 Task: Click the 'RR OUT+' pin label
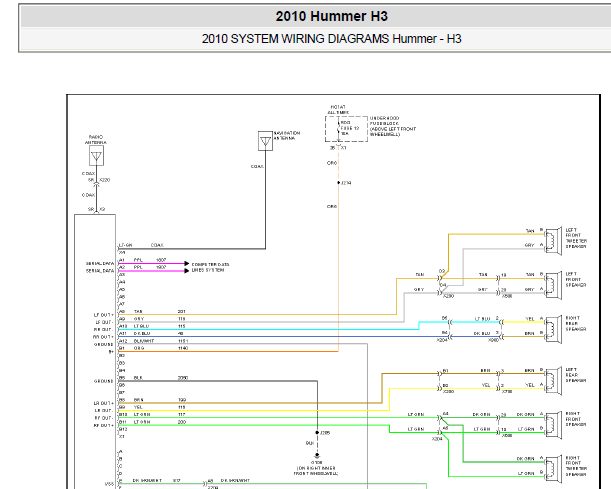click(x=103, y=337)
